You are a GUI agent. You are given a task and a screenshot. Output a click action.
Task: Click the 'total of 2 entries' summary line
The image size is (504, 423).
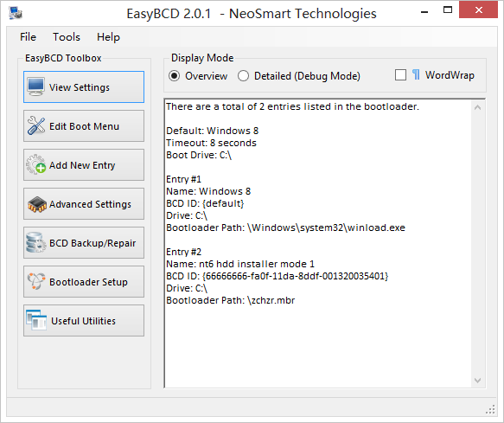[x=292, y=106]
